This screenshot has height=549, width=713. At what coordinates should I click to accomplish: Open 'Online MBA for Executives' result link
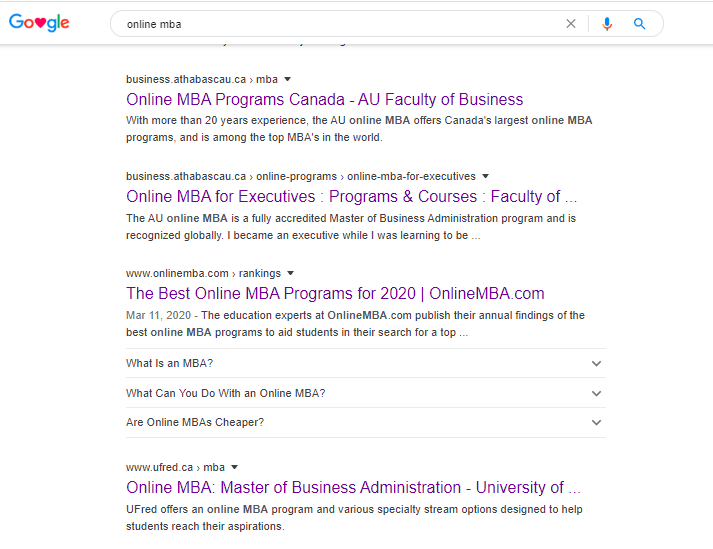(351, 196)
